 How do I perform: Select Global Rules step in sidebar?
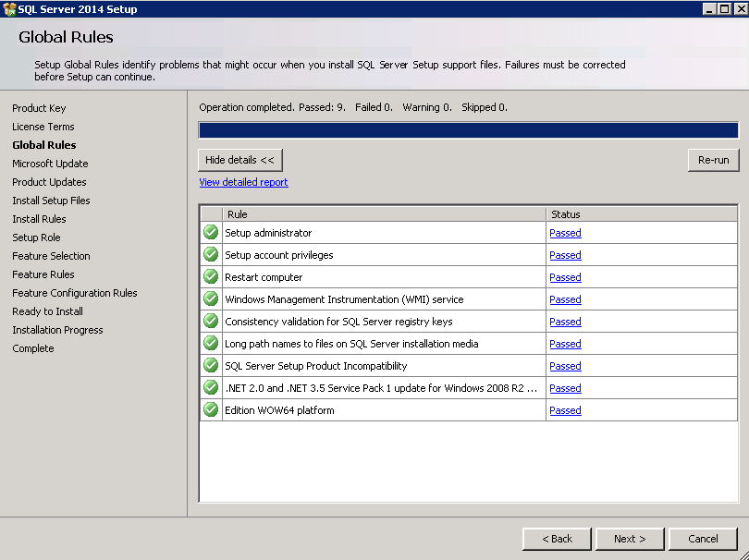44,145
